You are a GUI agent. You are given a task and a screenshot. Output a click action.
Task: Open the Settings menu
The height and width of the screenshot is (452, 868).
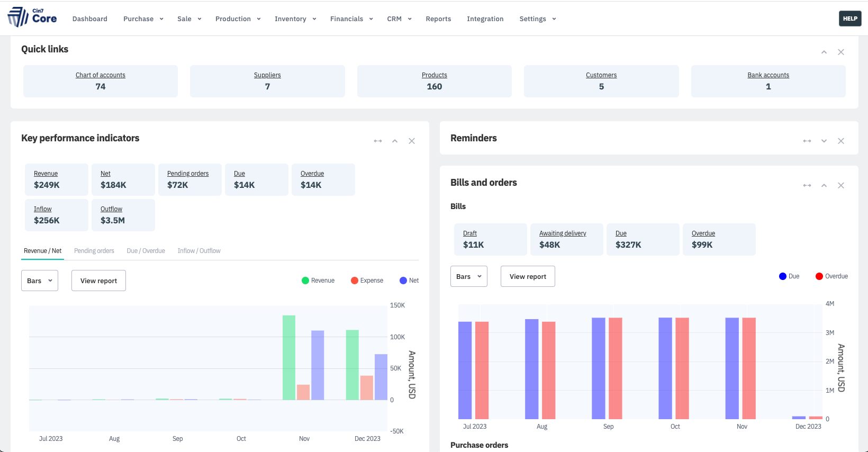538,19
